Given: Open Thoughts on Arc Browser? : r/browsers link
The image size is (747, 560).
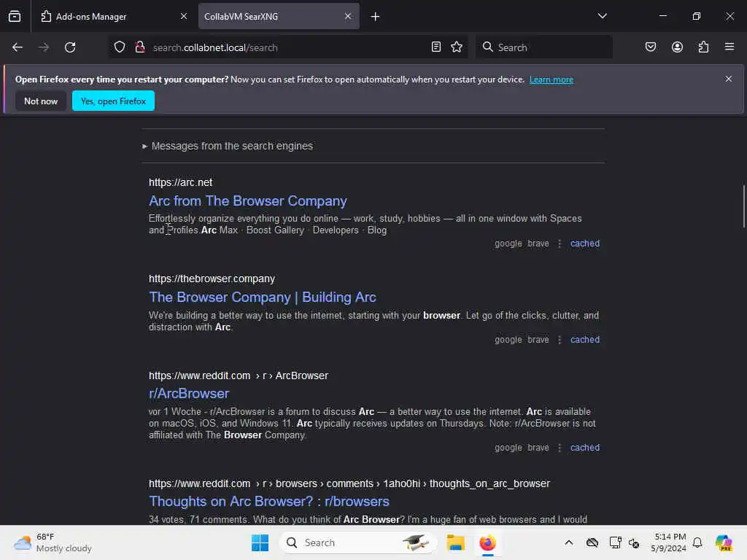Looking at the screenshot, I should (269, 502).
